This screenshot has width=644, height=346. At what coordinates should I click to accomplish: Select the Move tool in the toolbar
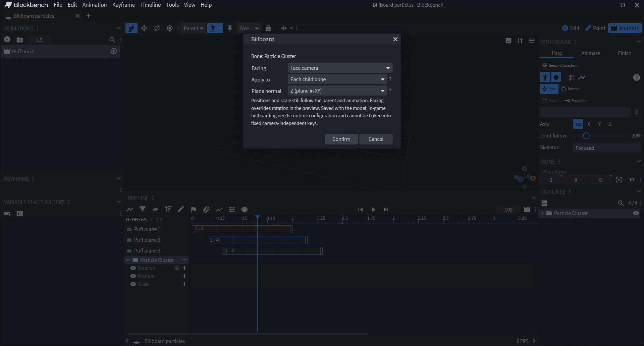(x=144, y=28)
